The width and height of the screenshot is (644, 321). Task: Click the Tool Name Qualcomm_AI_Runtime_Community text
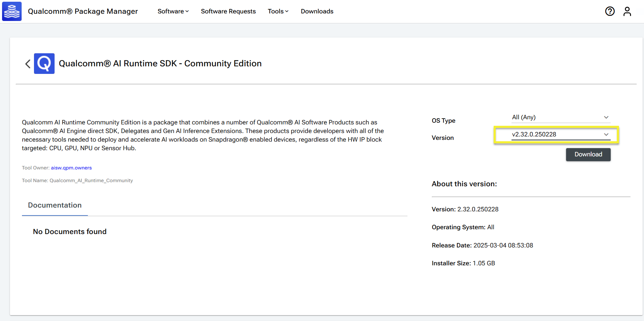tap(77, 180)
